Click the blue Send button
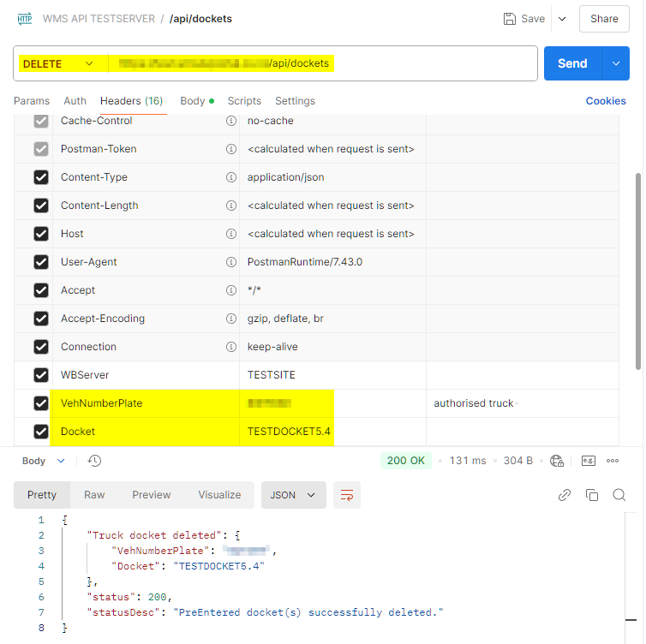 (572, 63)
